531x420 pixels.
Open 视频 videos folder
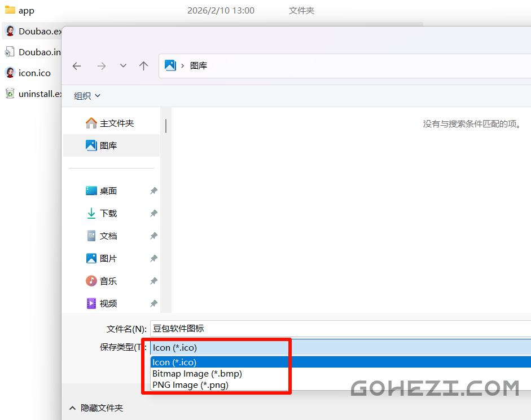tap(108, 303)
